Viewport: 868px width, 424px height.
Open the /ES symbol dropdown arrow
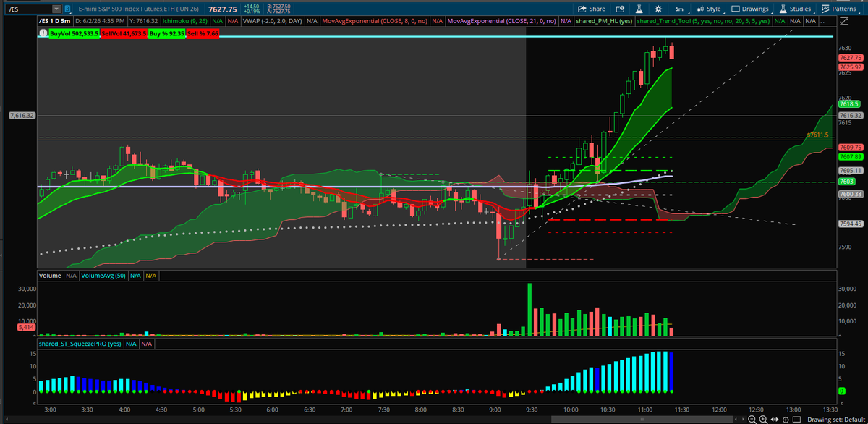(56, 9)
